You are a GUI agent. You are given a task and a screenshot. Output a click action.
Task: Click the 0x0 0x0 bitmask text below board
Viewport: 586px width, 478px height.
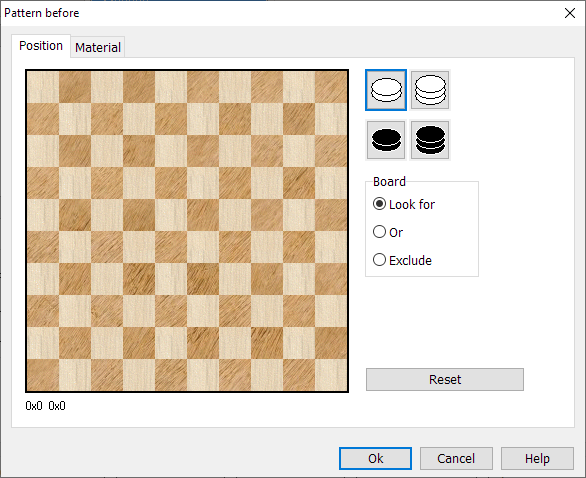click(45, 406)
